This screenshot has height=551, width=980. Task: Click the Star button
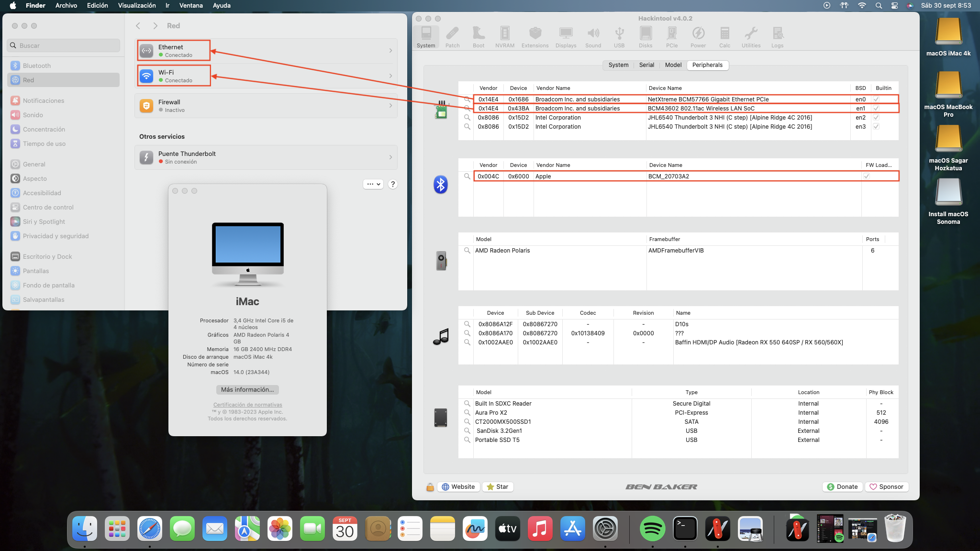tap(498, 487)
